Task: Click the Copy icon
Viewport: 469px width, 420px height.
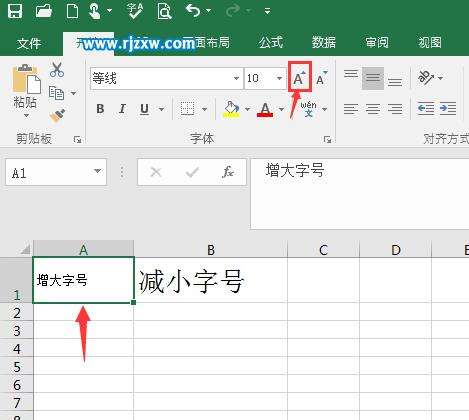Action: (56, 93)
